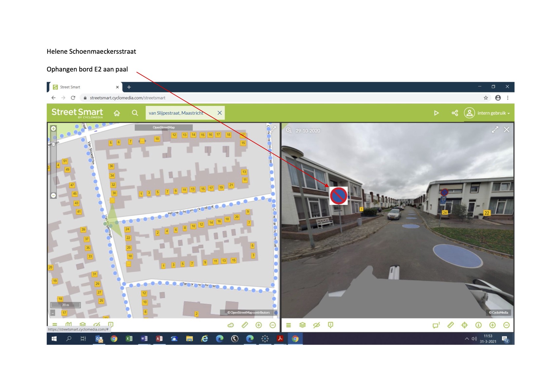The height and width of the screenshot is (392, 555).
Task: Click the search magnifier in green header
Action: coord(135,113)
